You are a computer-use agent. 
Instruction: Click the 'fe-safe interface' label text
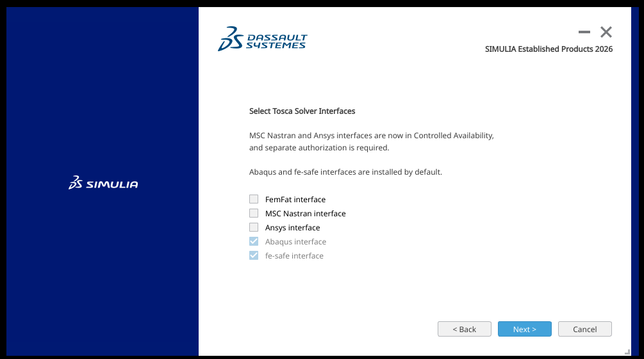pos(294,255)
